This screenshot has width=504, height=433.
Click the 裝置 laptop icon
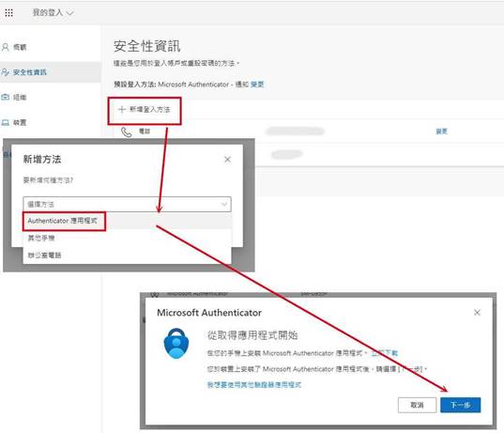coord(5,122)
